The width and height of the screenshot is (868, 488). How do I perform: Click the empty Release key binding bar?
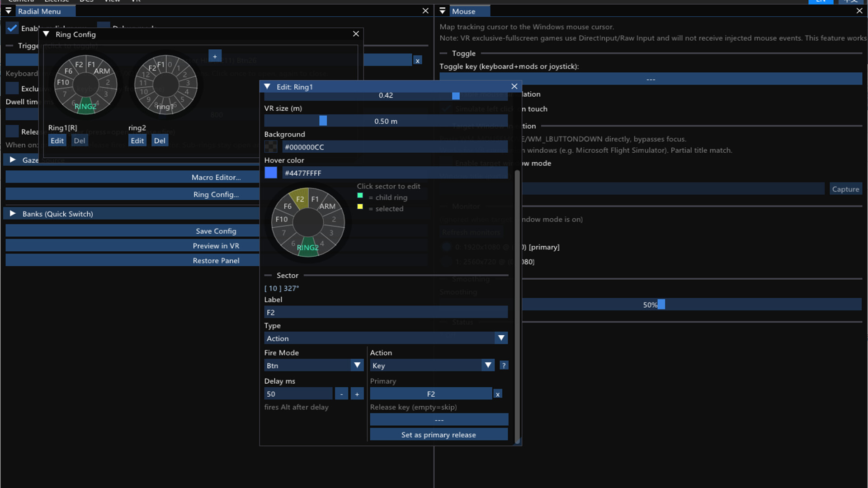click(x=439, y=420)
